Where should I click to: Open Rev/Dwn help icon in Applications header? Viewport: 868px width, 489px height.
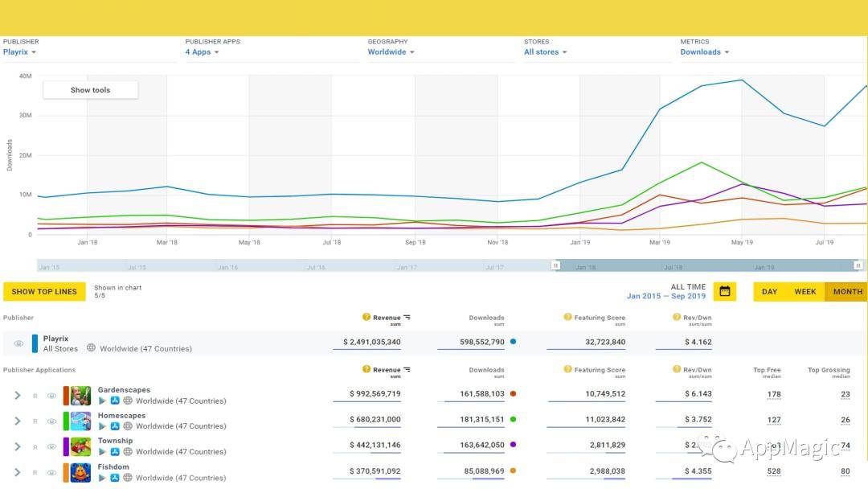677,369
